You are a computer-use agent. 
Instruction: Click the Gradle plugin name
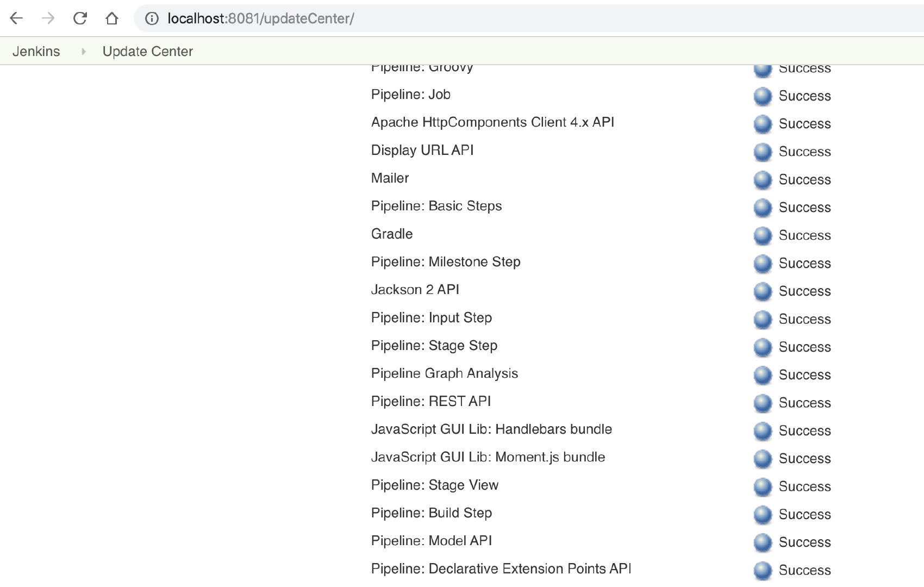(x=391, y=234)
